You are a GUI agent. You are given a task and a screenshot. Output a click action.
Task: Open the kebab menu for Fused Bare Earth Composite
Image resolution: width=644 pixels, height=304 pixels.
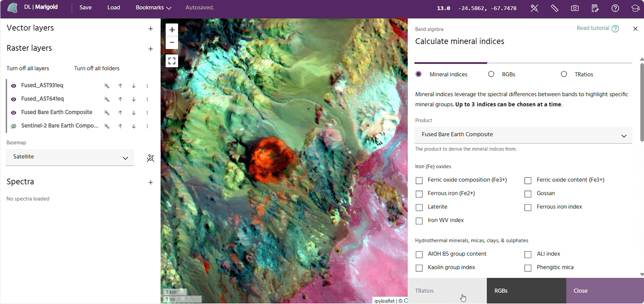pos(147,112)
